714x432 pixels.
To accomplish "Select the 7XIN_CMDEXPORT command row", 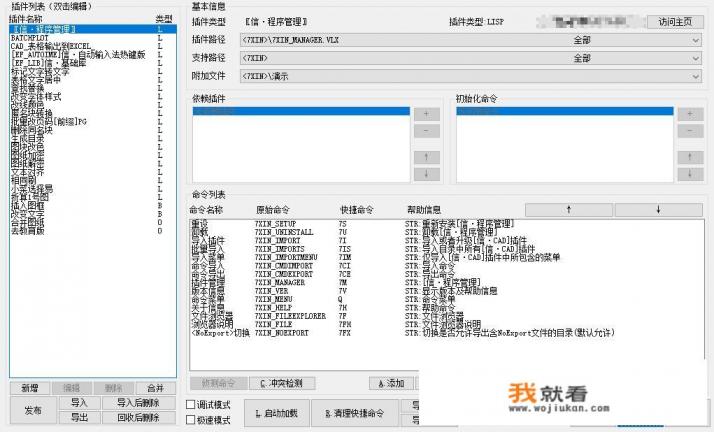I will pyautogui.click(x=446, y=274).
